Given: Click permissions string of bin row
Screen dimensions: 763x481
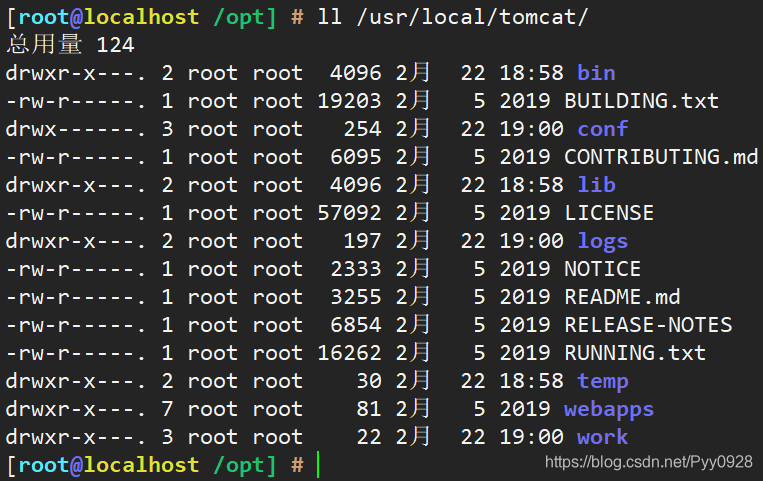Looking at the screenshot, I should (x=76, y=73).
